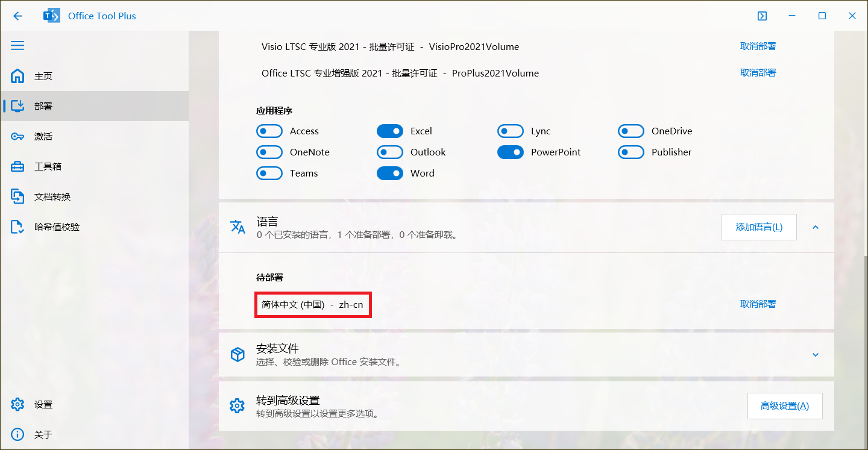This screenshot has height=450, width=868.
Task: Turn off the PowerPoint toggle
Action: click(x=511, y=152)
